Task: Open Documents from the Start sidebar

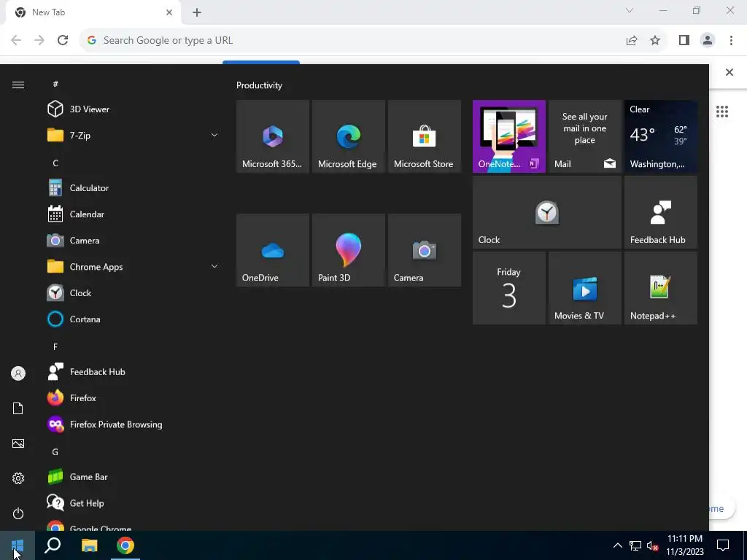Action: point(18,408)
